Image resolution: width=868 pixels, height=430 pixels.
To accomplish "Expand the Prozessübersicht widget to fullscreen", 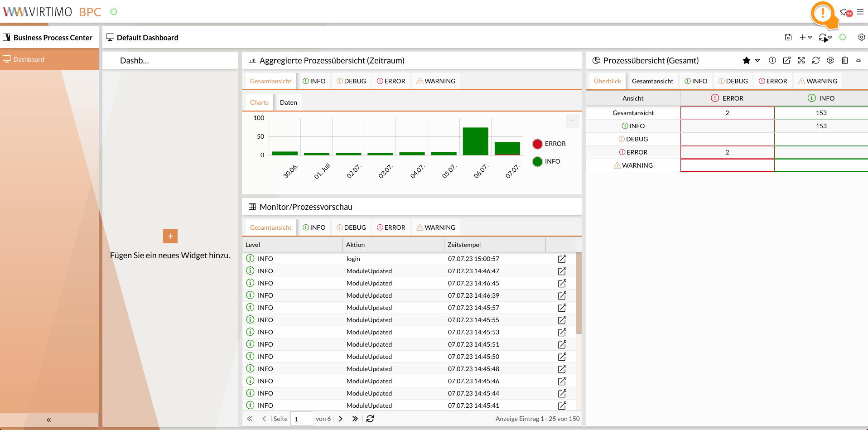I will (x=801, y=60).
